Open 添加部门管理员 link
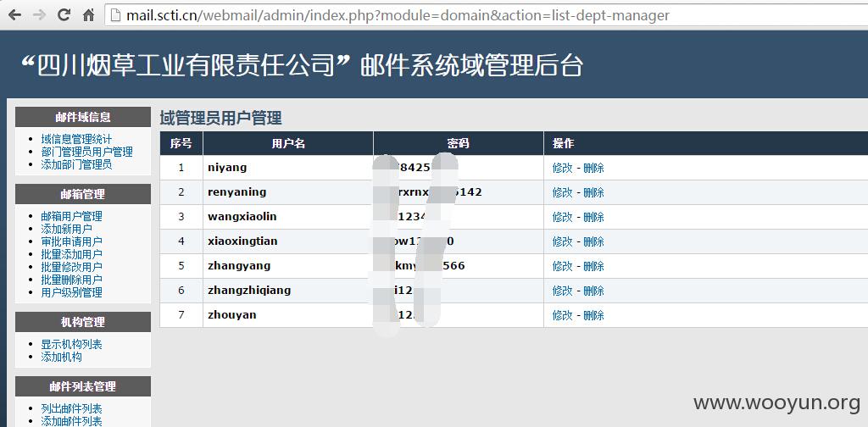This screenshot has height=427, width=868. tap(76, 164)
